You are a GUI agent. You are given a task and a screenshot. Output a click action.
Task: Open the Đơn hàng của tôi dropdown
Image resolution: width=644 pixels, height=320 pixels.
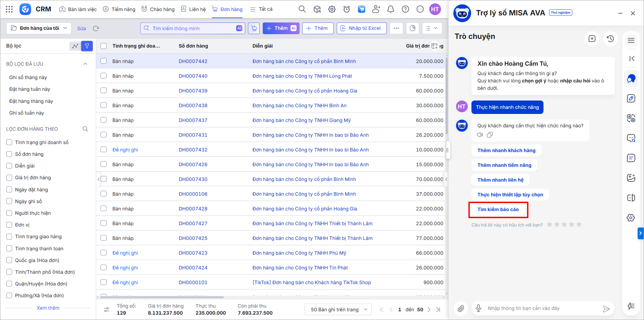(x=39, y=28)
